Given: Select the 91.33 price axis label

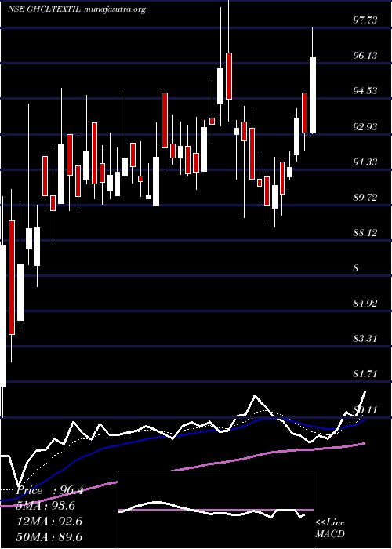Looking at the screenshot, I should point(365,162).
